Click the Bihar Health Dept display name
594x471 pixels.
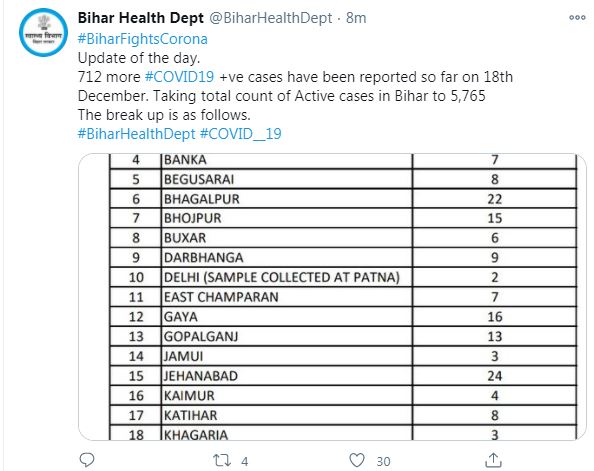(141, 18)
